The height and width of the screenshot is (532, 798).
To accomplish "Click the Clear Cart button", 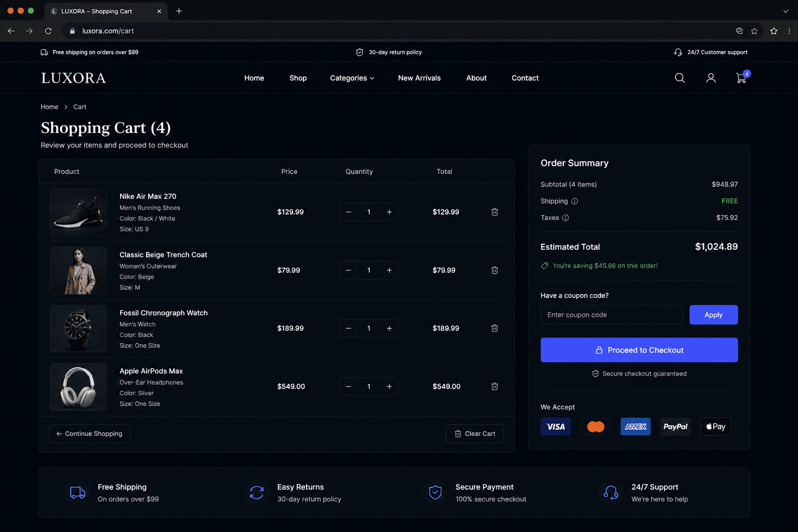I will 475,434.
